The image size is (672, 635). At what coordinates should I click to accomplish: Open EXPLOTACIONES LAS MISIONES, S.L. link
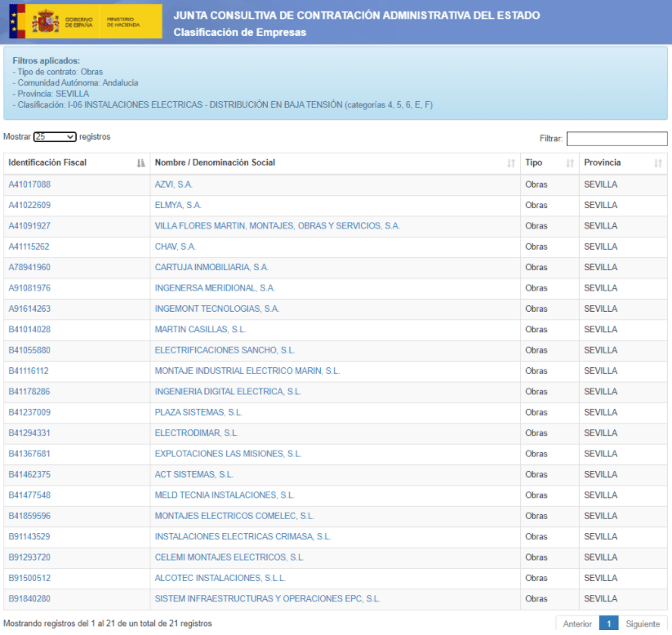pos(228,454)
